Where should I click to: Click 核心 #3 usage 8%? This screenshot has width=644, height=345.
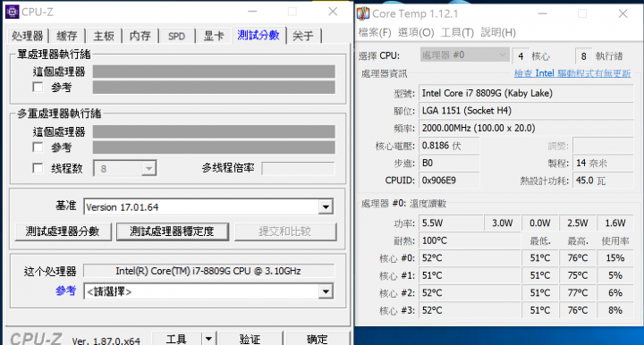(x=615, y=310)
